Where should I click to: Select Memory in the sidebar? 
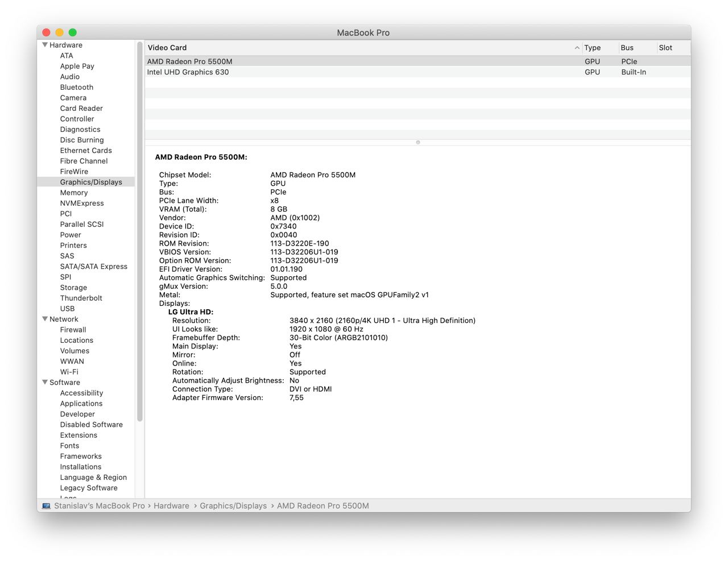(x=74, y=193)
